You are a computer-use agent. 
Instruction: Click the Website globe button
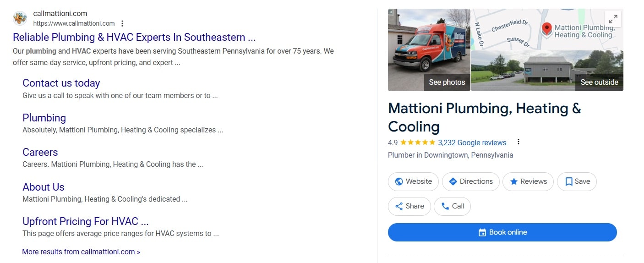[x=413, y=181]
